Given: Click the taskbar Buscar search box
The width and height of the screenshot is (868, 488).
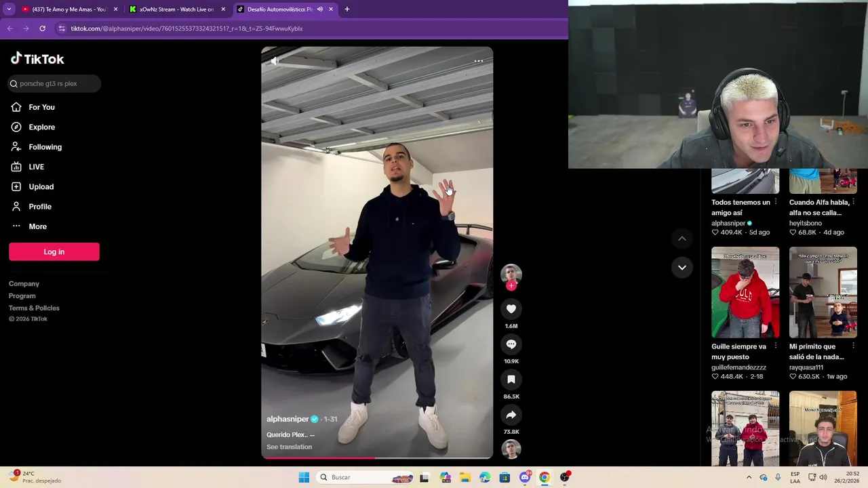Looking at the screenshot, I should click(366, 477).
